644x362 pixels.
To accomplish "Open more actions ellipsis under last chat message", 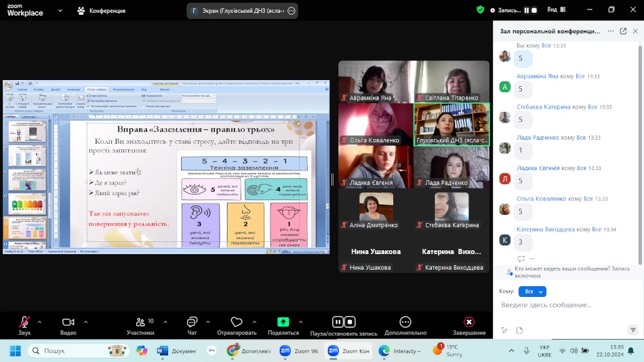I will tap(532, 258).
